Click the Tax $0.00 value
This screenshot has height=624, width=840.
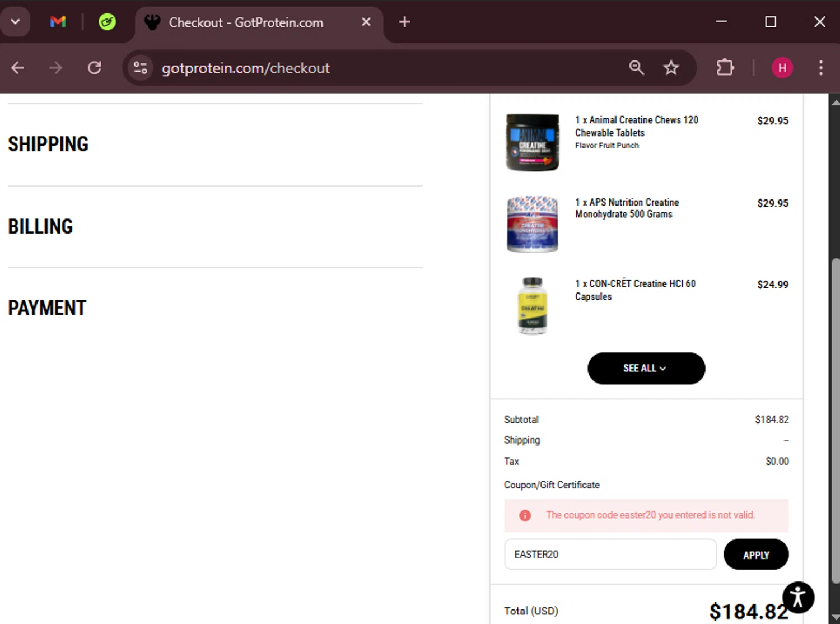point(777,461)
